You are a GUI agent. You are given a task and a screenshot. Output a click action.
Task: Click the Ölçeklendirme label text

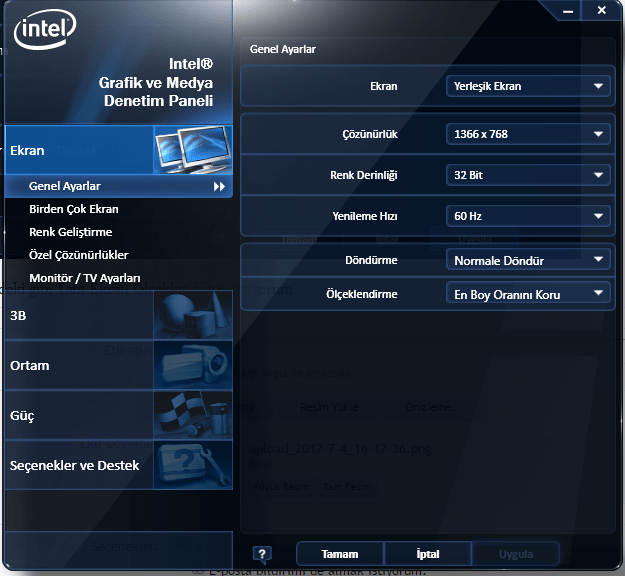tap(362, 294)
